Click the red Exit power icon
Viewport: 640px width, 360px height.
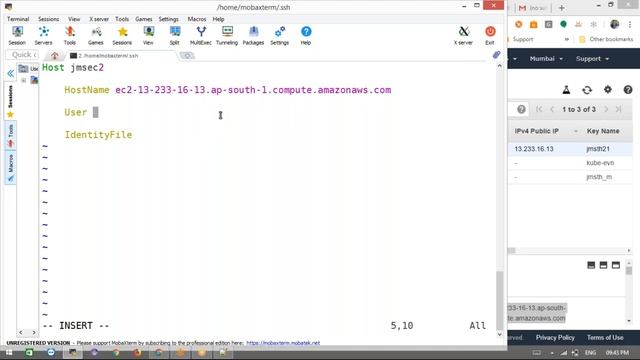490,35
